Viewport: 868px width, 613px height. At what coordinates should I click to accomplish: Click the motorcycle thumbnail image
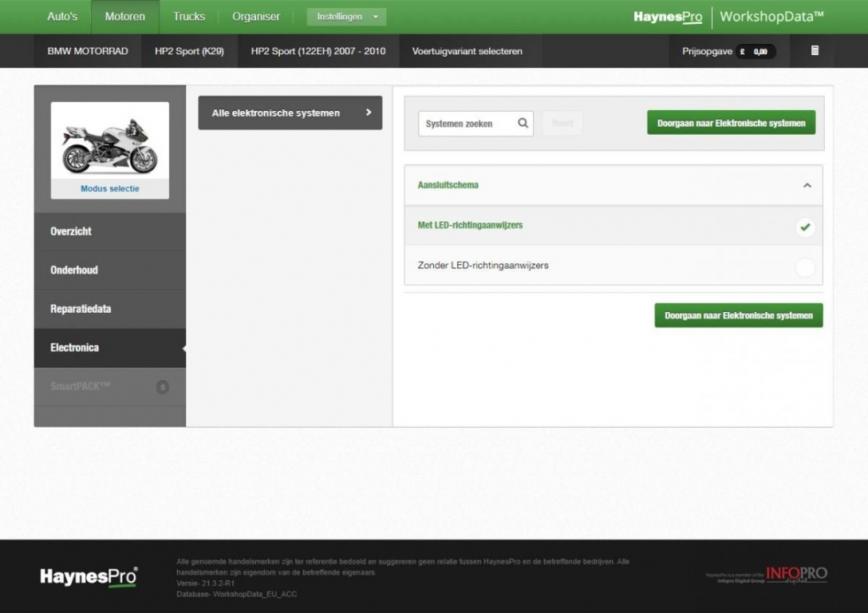point(109,140)
